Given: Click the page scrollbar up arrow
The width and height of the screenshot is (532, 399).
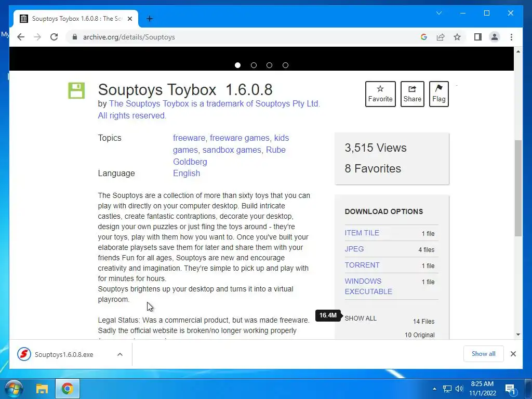Looking at the screenshot, I should [x=518, y=51].
